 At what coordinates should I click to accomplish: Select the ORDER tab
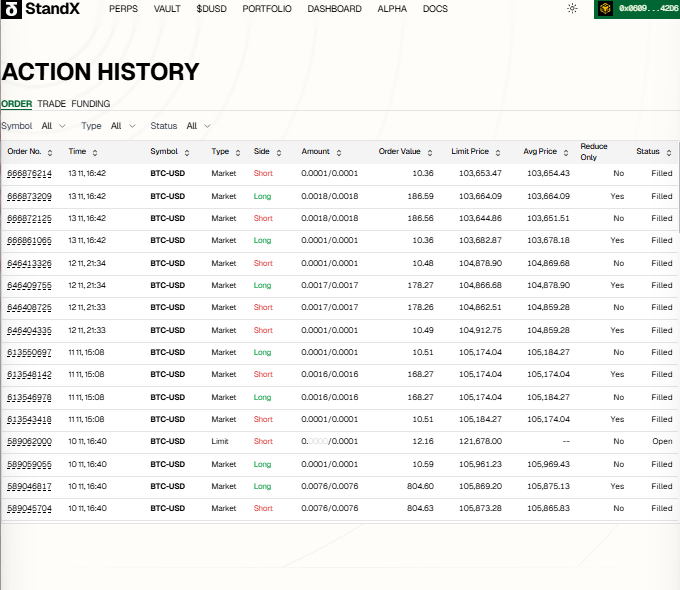16,104
